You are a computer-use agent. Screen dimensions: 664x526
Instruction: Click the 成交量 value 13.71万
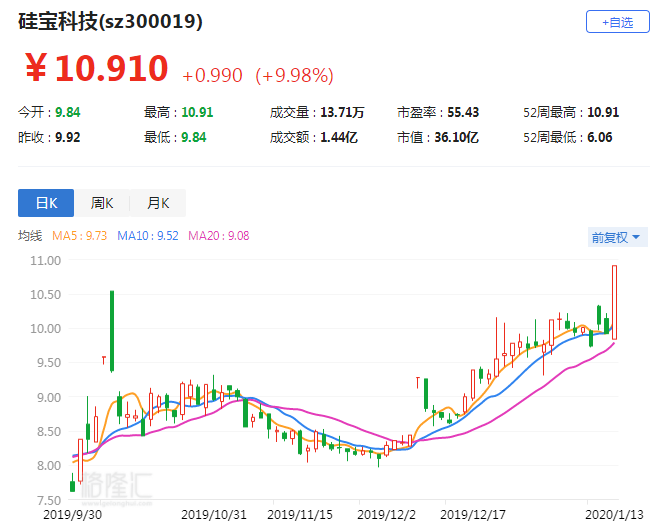(342, 112)
